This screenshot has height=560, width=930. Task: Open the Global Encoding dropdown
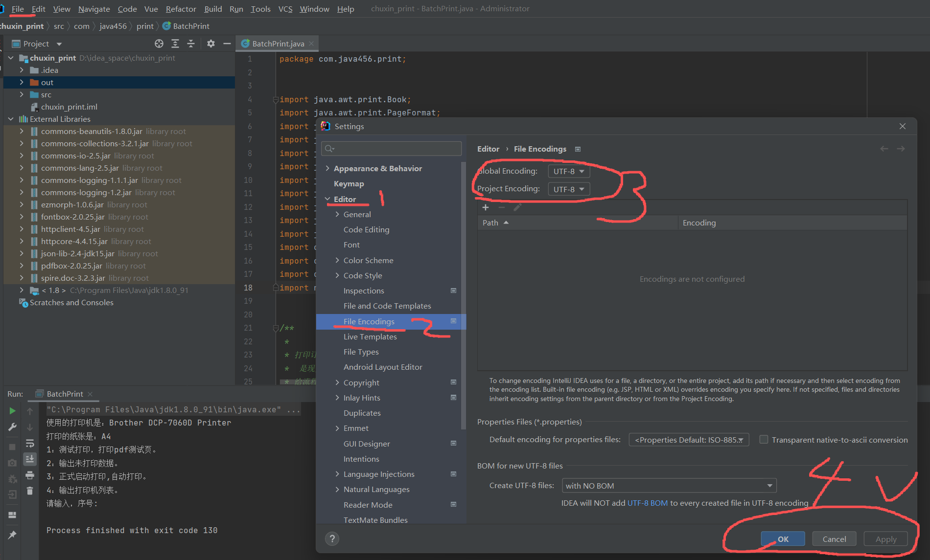[x=568, y=171]
